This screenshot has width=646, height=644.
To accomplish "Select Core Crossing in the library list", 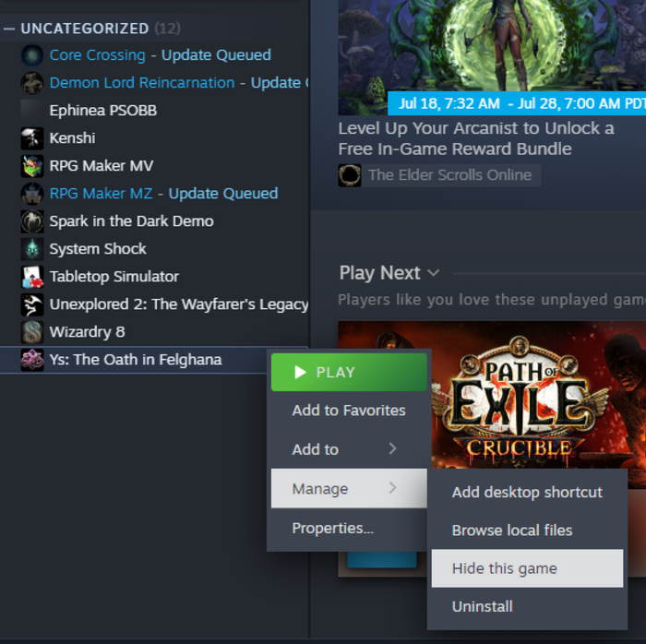I will pyautogui.click(x=154, y=55).
